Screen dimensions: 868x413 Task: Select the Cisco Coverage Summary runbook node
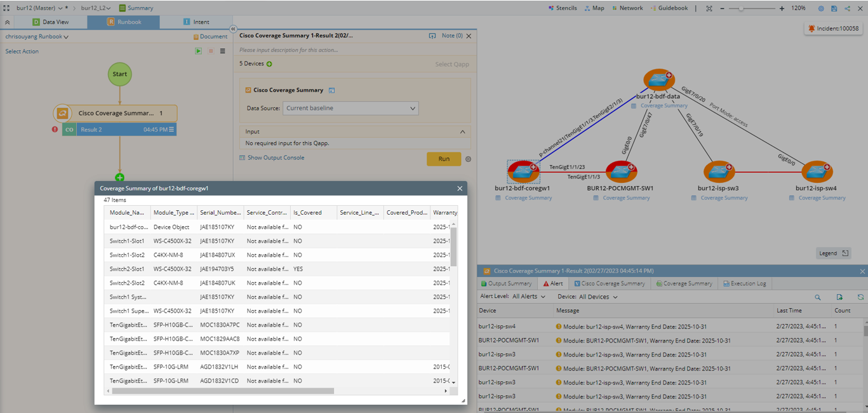click(116, 113)
